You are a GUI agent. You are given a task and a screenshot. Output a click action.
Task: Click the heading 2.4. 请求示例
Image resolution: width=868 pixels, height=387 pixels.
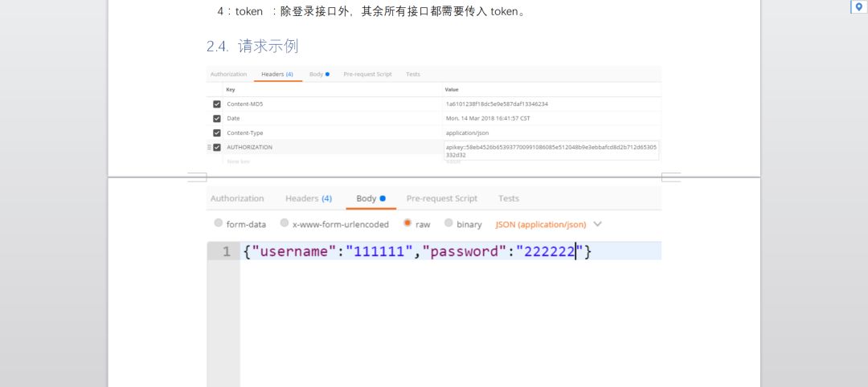[x=252, y=47]
